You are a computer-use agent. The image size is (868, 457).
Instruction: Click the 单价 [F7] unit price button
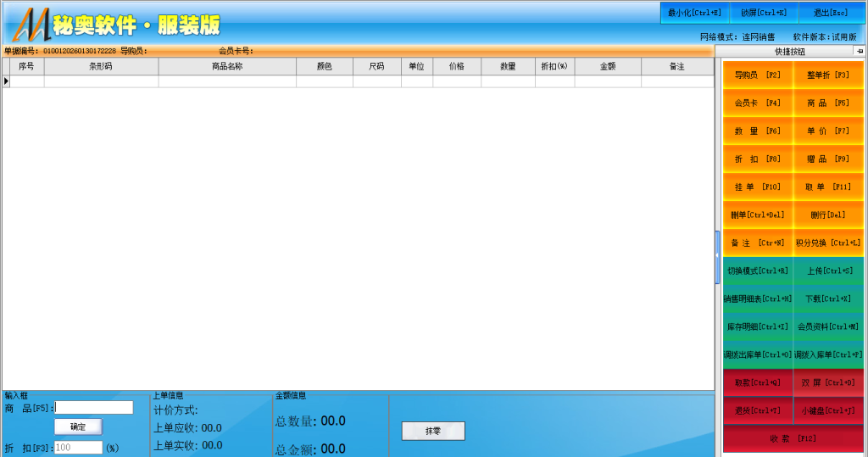pyautogui.click(x=828, y=131)
